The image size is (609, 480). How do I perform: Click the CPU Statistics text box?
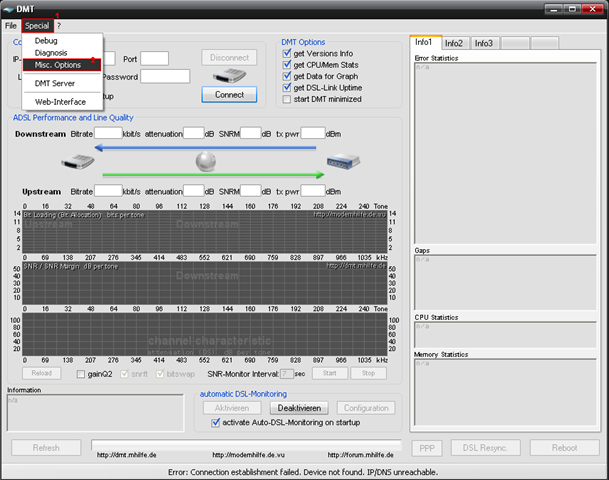tap(505, 334)
